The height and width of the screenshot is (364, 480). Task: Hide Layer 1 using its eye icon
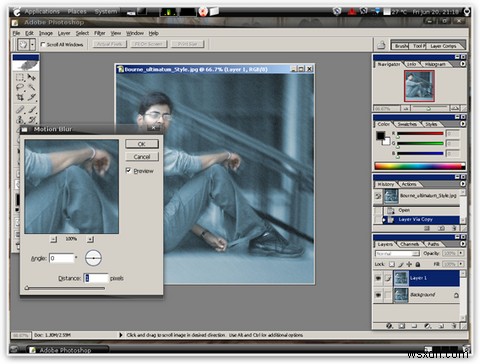378,278
